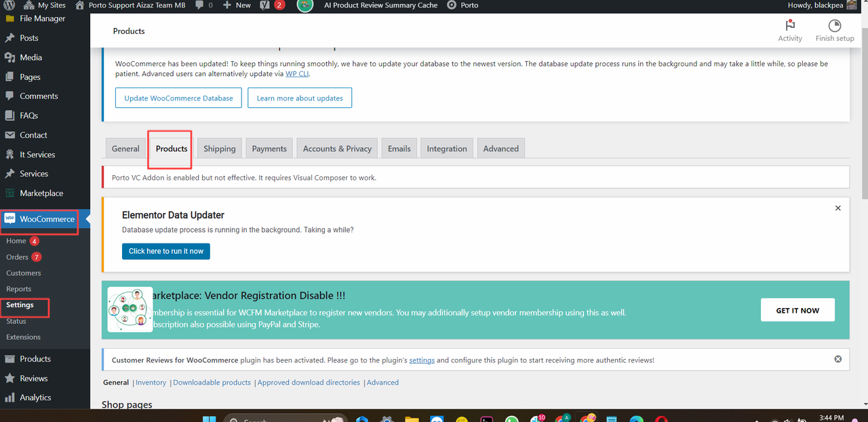This screenshot has height=422, width=868.
Task: Open Porto theme menu in admin bar
Action: [x=462, y=5]
